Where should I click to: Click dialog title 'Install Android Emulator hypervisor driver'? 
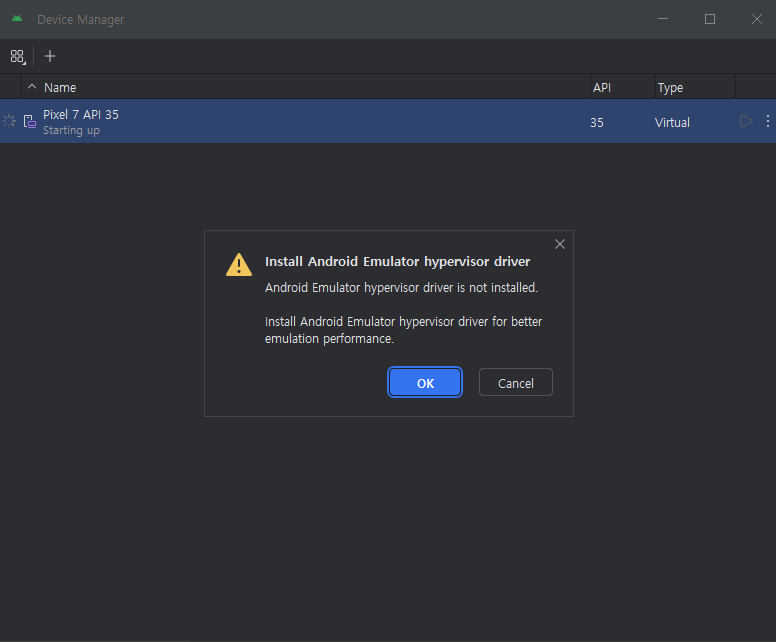click(397, 261)
